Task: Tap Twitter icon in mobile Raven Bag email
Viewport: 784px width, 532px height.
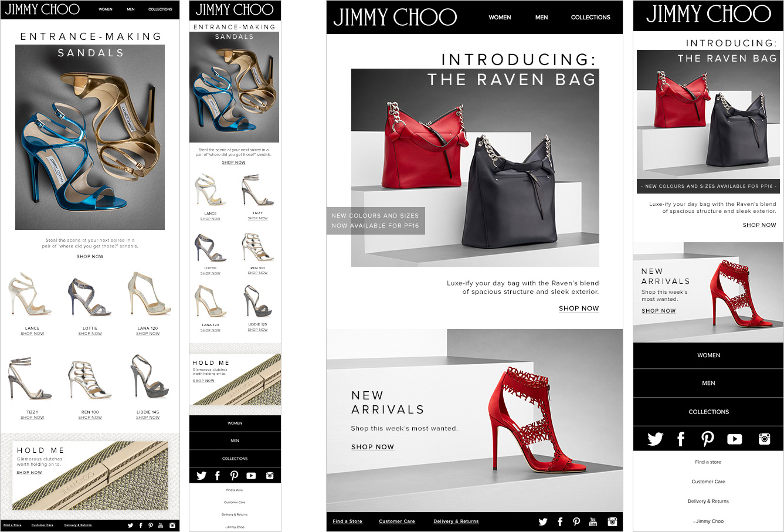Action: (x=655, y=439)
